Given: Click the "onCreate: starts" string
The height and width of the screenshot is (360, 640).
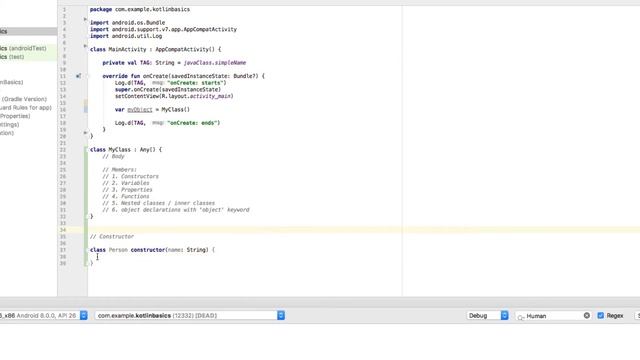Looking at the screenshot, I should tap(196, 83).
